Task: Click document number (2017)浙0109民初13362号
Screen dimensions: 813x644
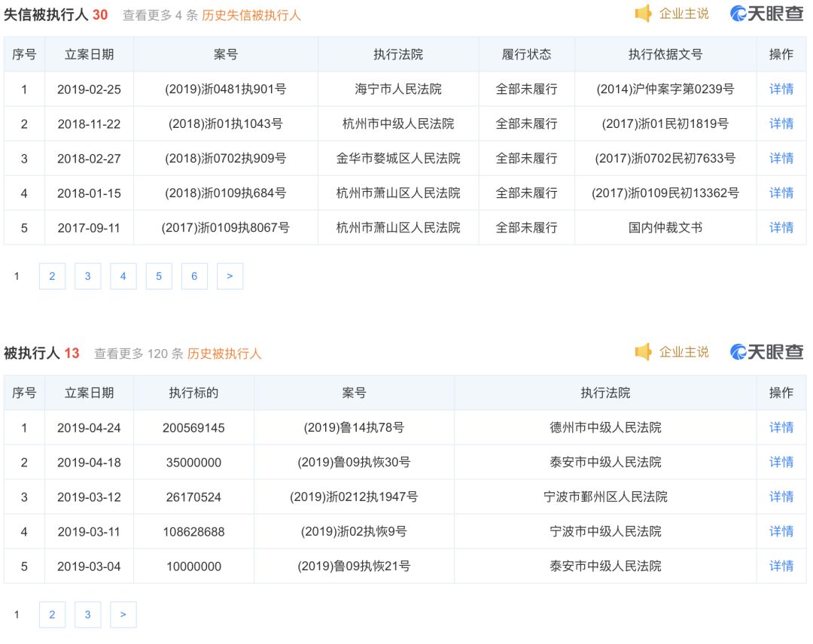Action: 665,193
